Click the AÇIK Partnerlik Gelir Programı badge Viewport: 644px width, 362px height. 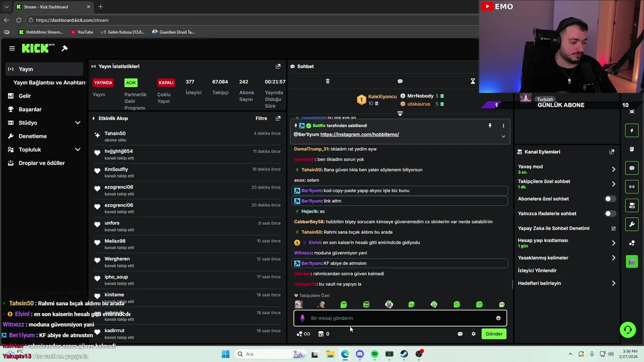131,82
